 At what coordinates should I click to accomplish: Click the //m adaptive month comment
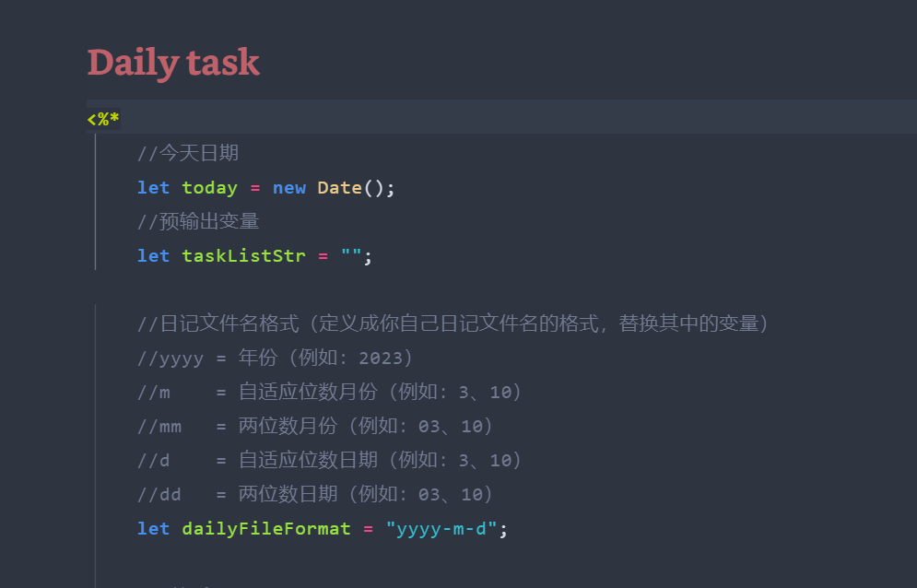[329, 393]
